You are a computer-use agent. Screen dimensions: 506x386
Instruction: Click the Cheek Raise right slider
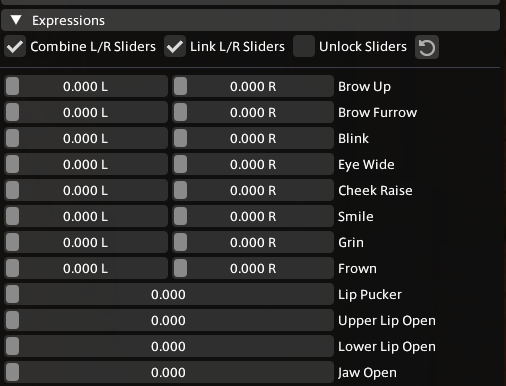253,190
